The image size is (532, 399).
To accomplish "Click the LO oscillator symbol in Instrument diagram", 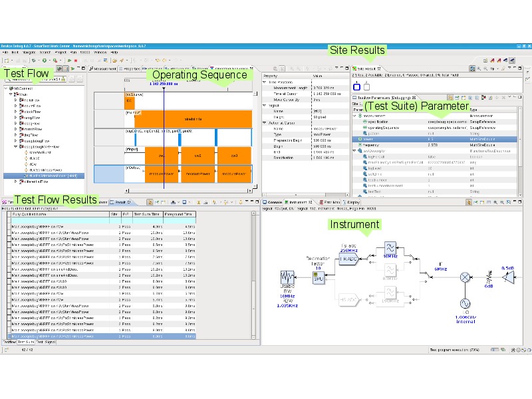I will pyautogui.click(x=465, y=303).
